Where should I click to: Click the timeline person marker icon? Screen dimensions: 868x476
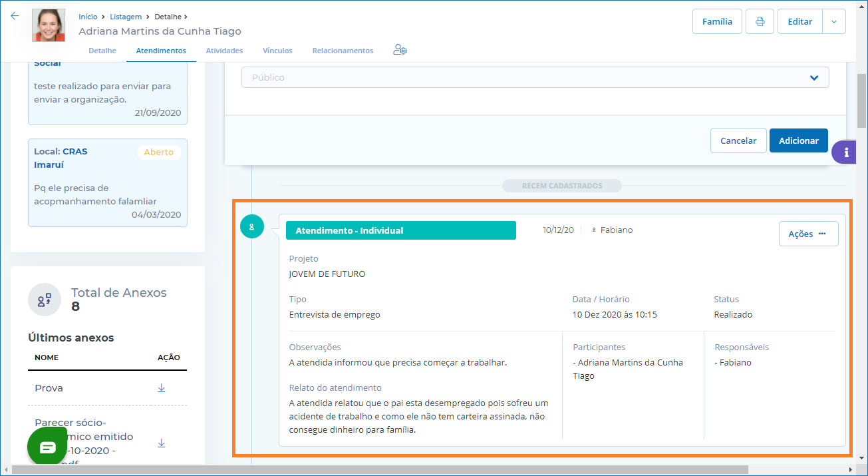[x=251, y=227]
